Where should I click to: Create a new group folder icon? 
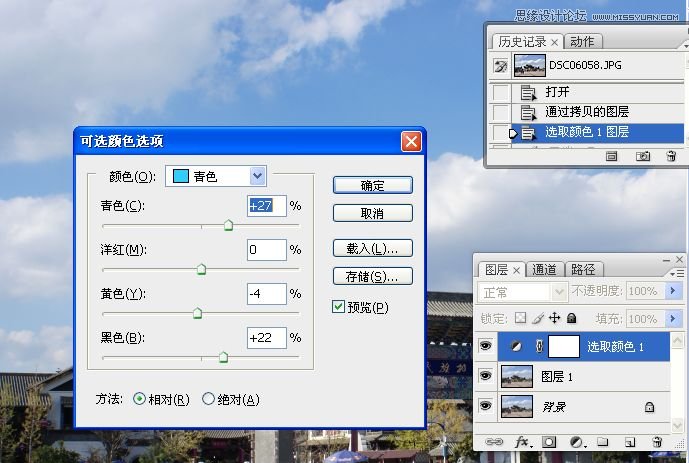coord(602,442)
